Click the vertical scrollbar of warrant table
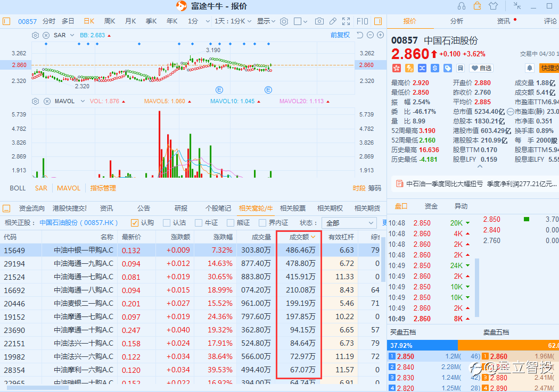Screen dimensions: 559x392 coord(383,259)
